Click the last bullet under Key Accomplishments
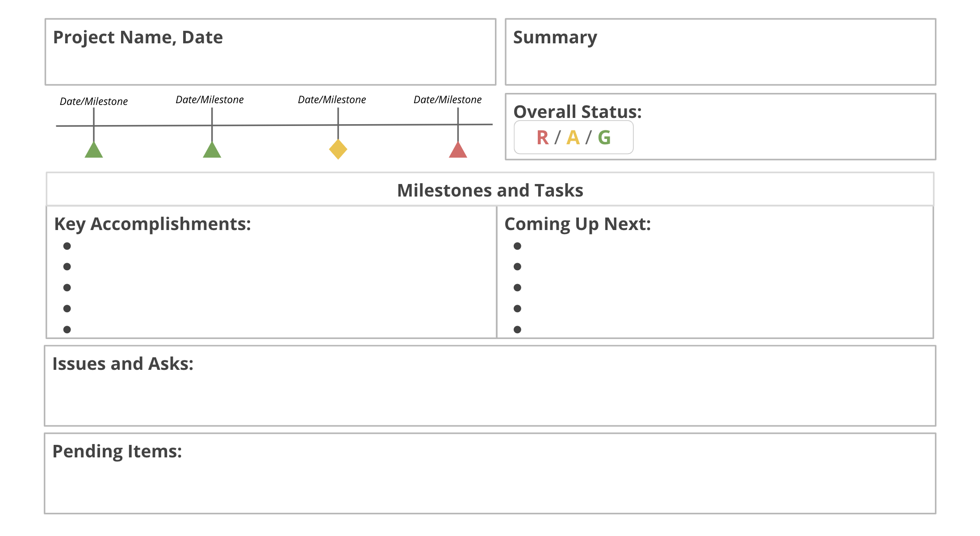Viewport: 980px width, 536px height. point(67,330)
